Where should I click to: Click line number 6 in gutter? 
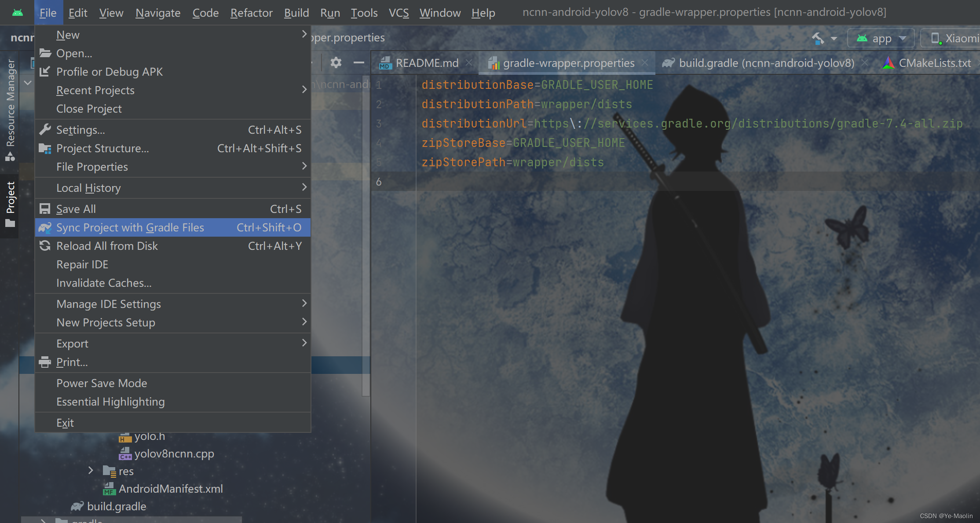click(x=379, y=182)
